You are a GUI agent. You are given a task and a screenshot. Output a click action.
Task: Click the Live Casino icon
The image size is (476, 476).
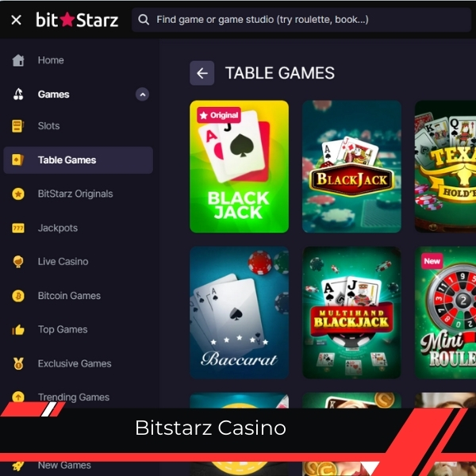(18, 261)
